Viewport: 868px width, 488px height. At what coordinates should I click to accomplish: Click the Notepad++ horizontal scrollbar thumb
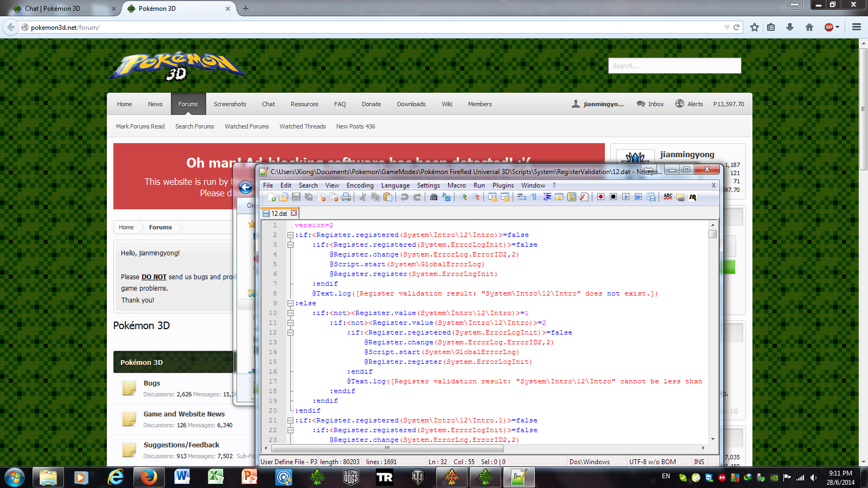[387, 448]
